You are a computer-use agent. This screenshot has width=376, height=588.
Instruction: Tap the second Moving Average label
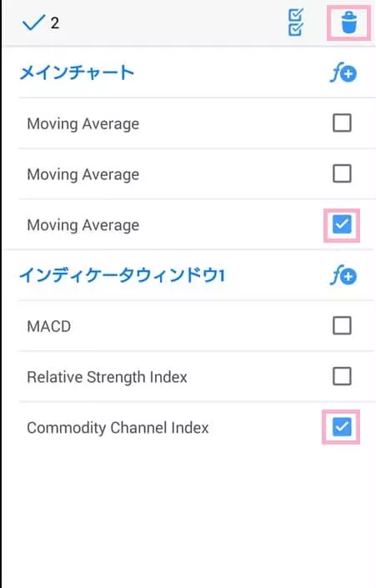click(83, 174)
